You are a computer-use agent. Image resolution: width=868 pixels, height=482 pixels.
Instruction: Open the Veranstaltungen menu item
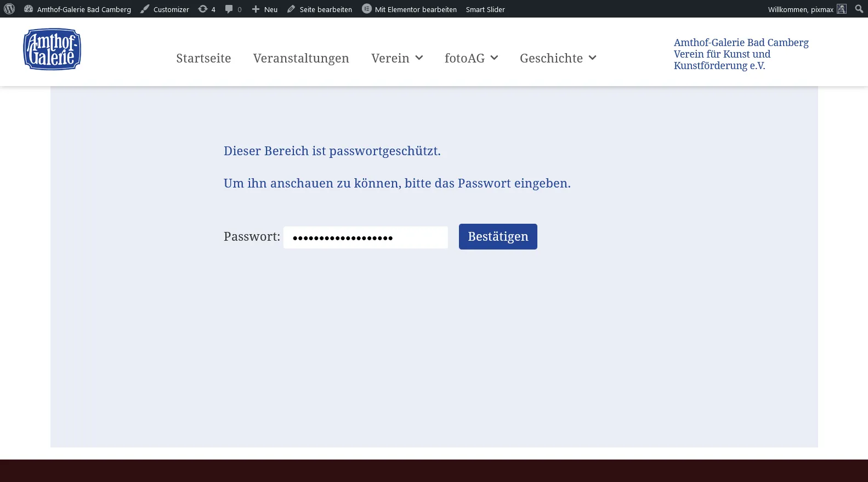301,58
